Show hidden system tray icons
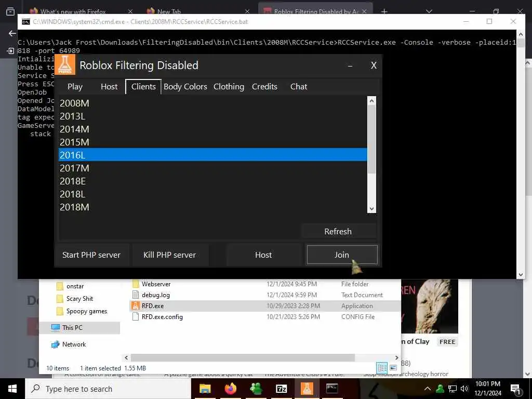Screen dimensions: 532x399 pyautogui.click(x=428, y=389)
